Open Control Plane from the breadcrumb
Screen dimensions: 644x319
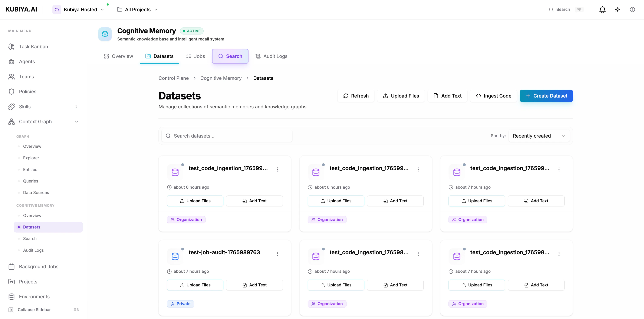[x=174, y=78]
